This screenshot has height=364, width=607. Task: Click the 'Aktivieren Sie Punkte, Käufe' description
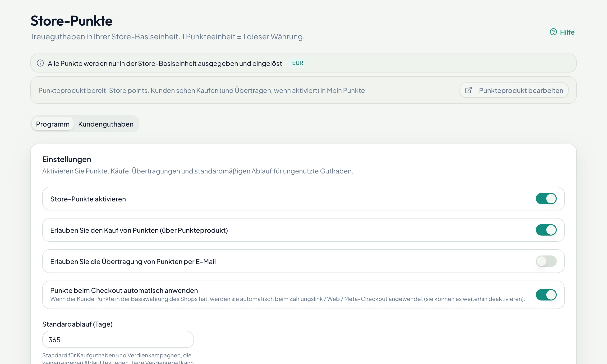coord(198,171)
